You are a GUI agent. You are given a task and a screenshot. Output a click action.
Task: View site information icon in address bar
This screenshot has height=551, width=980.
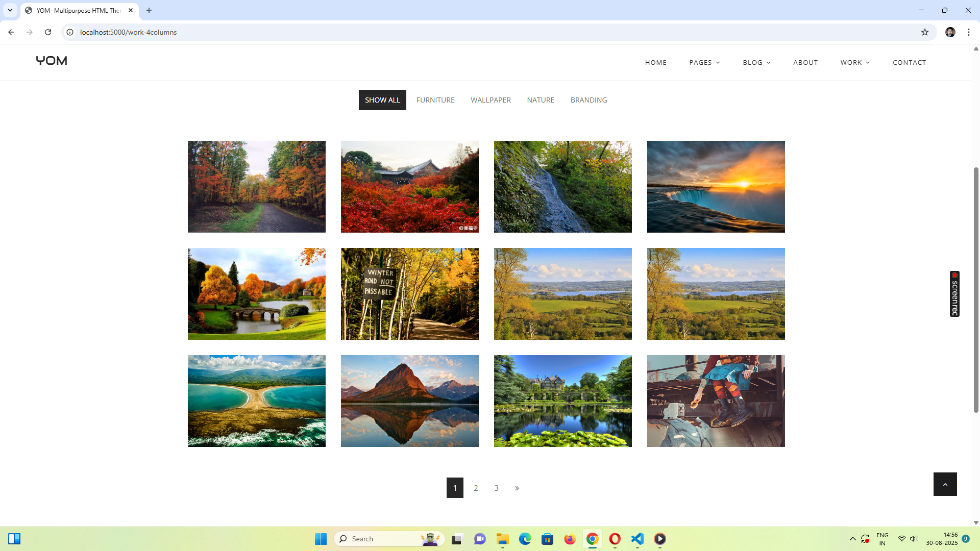tap(70, 32)
